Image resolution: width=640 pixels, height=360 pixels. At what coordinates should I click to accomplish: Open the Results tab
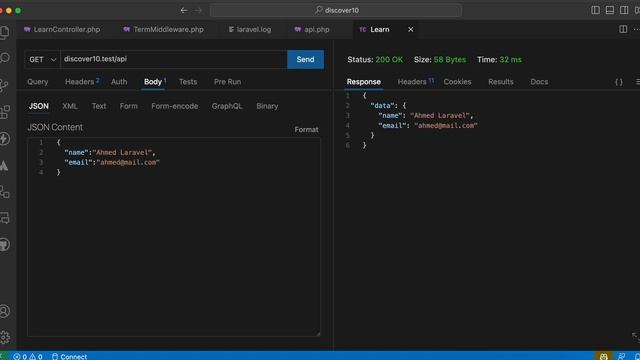501,82
